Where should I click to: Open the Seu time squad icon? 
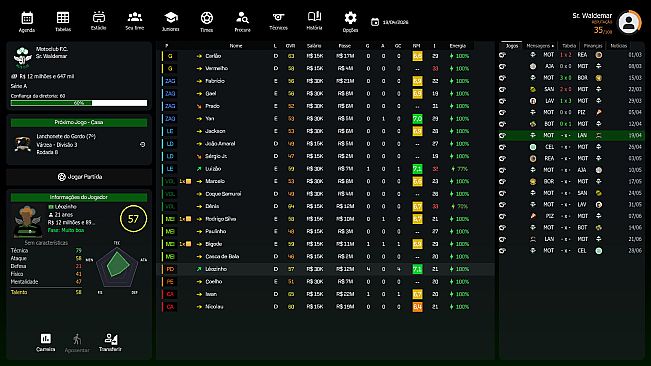[x=135, y=17]
